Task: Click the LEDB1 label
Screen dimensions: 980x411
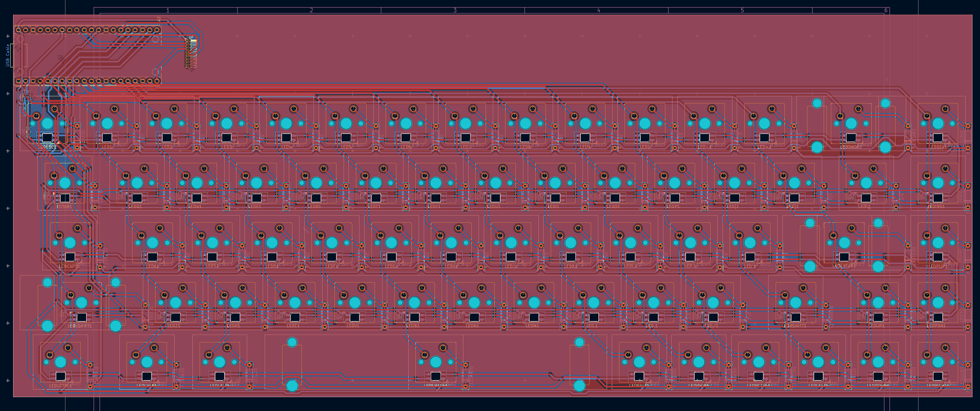Action: click(x=413, y=326)
